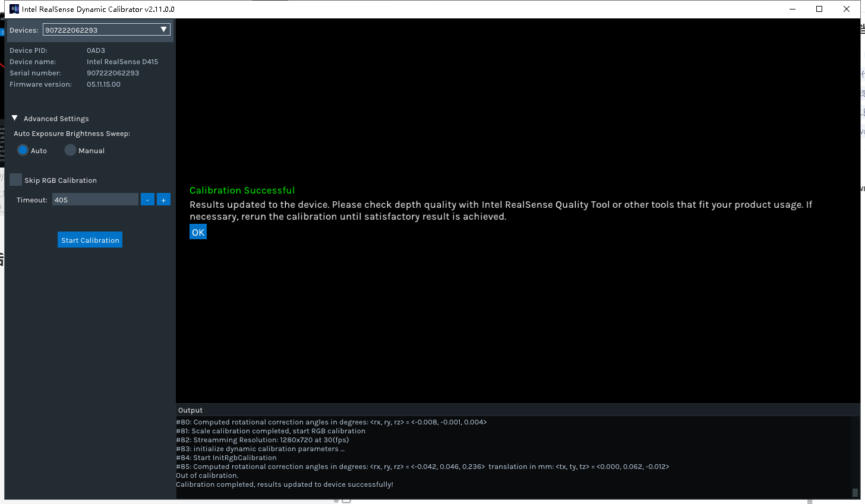Click the Device PID value 0AD3
865x504 pixels.
(x=96, y=50)
